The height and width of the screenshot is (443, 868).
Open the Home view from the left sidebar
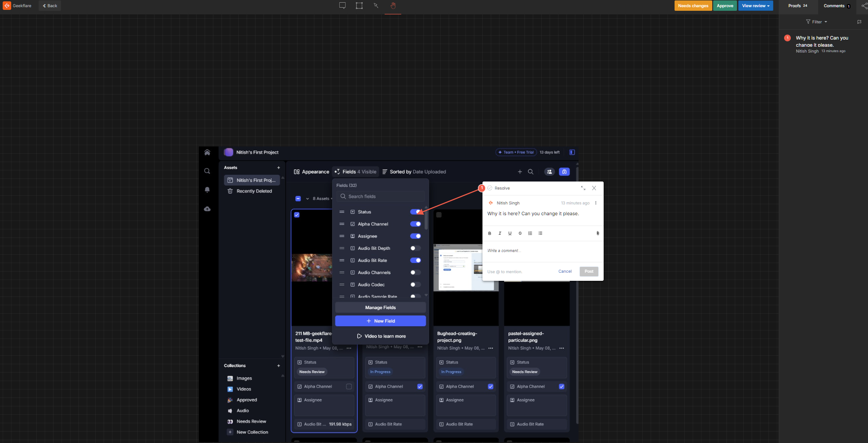[x=207, y=152]
